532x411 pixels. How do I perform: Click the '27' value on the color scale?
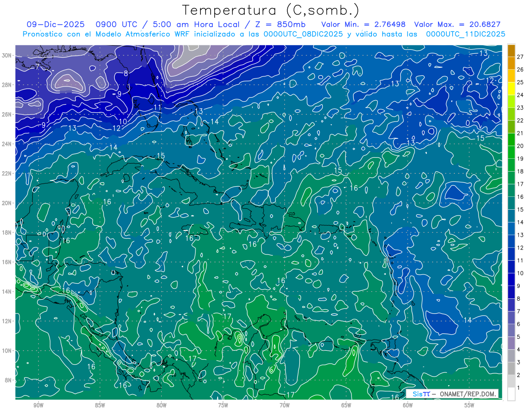pyautogui.click(x=520, y=57)
